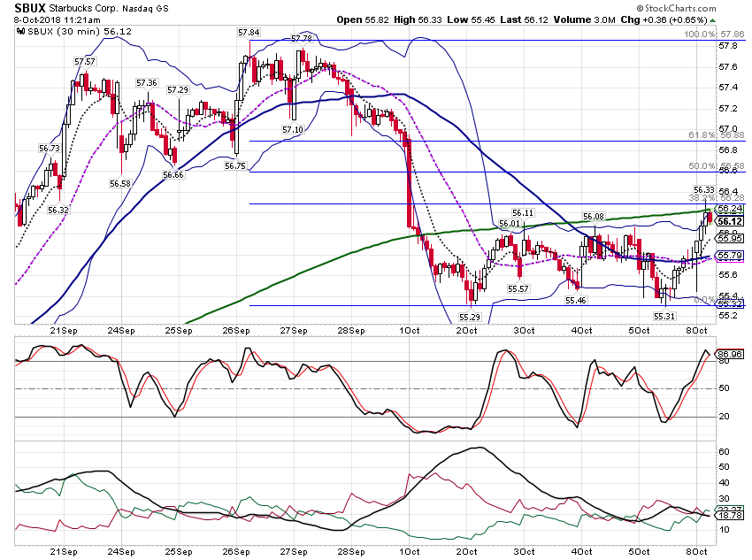Select the 8-Oct-2018 11:21am timestamp
The height and width of the screenshot is (560, 752).
[x=58, y=19]
